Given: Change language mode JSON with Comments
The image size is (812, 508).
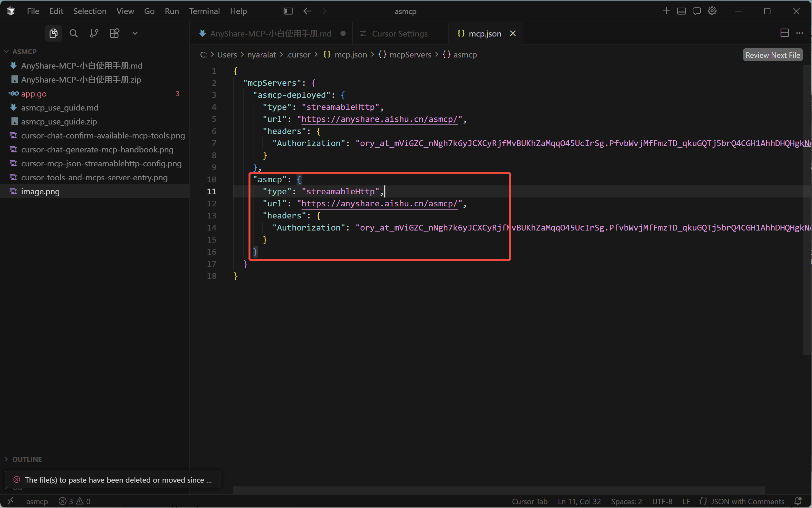Looking at the screenshot, I should click(x=742, y=501).
